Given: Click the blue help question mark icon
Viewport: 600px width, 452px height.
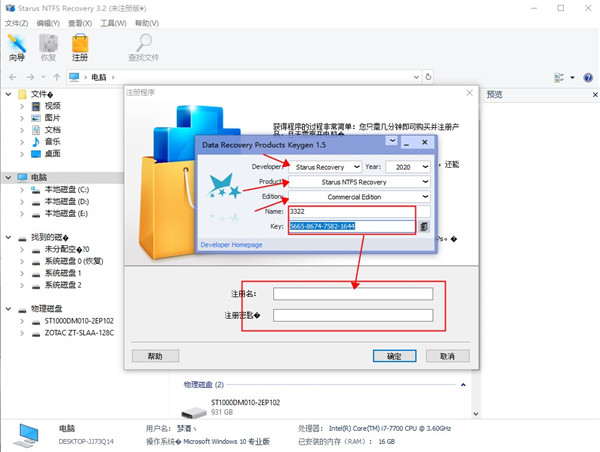Looking at the screenshot, I should [588, 78].
